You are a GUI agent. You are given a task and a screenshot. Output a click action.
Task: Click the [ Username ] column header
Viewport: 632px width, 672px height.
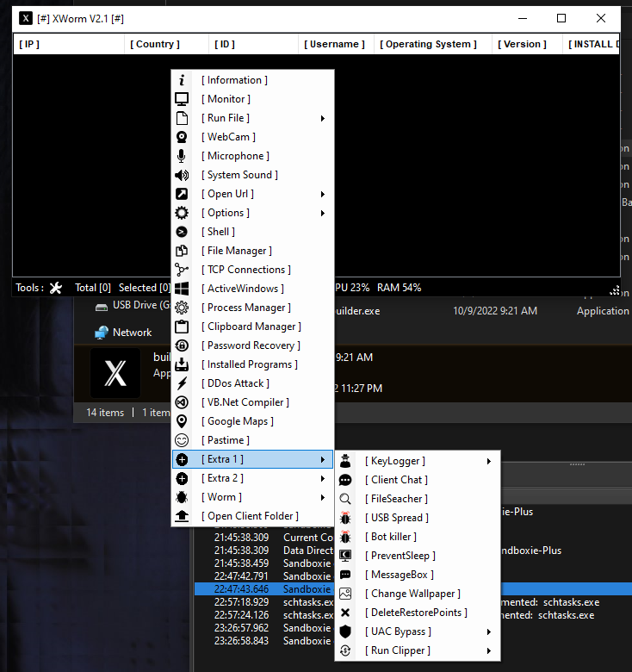(336, 44)
